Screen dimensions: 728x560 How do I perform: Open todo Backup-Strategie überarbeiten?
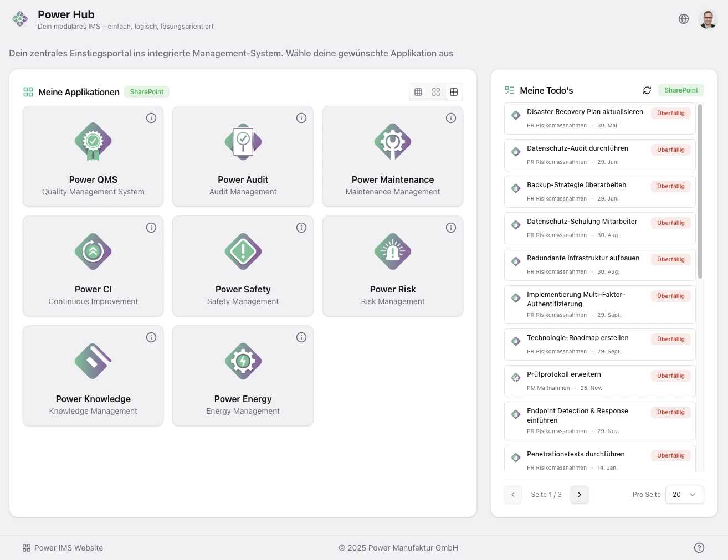(x=600, y=192)
